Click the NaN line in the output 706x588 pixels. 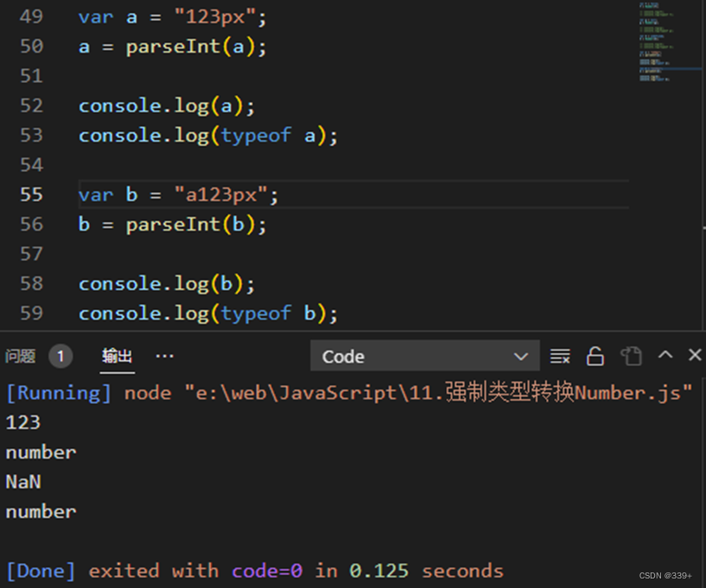coord(22,482)
